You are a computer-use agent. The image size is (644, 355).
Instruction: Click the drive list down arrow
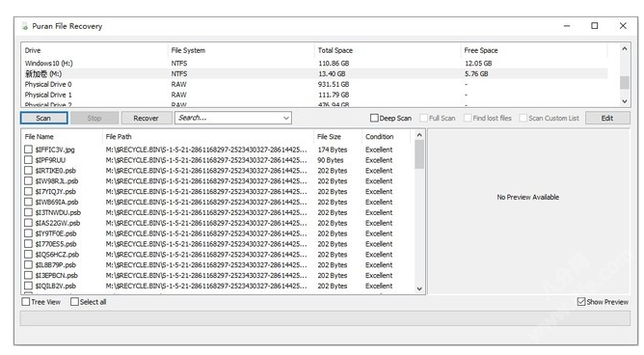625,101
